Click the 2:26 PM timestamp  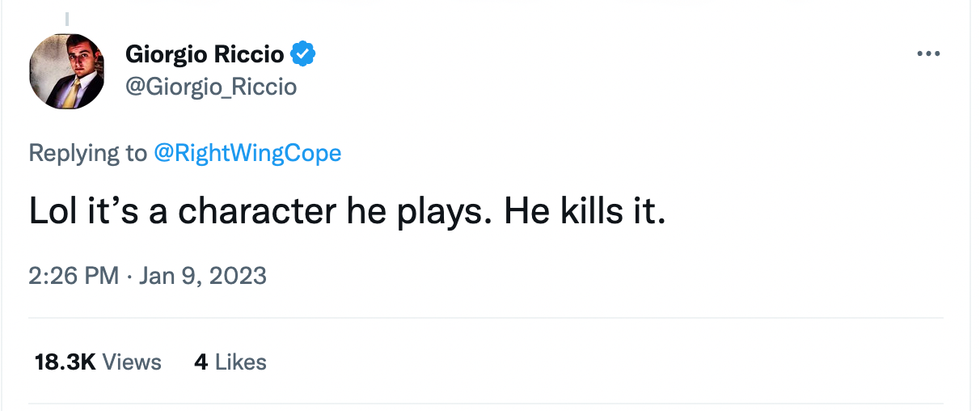pos(74,275)
